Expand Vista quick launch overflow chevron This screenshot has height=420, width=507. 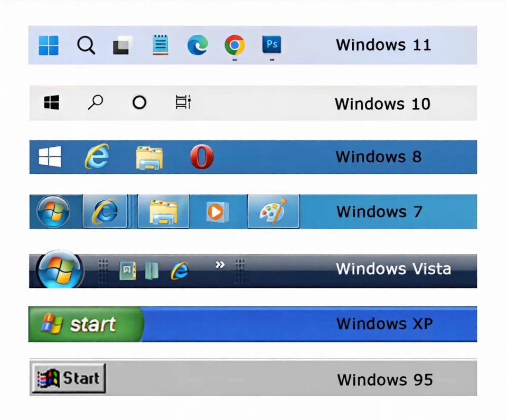[220, 265]
